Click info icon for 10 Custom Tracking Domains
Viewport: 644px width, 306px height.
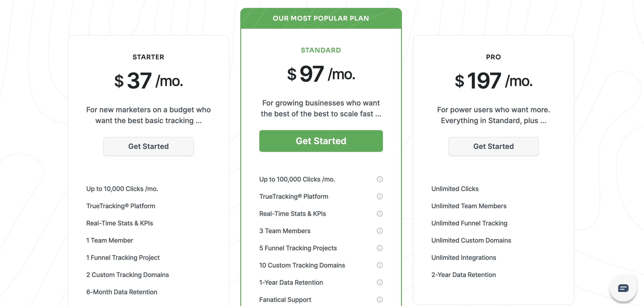click(380, 265)
